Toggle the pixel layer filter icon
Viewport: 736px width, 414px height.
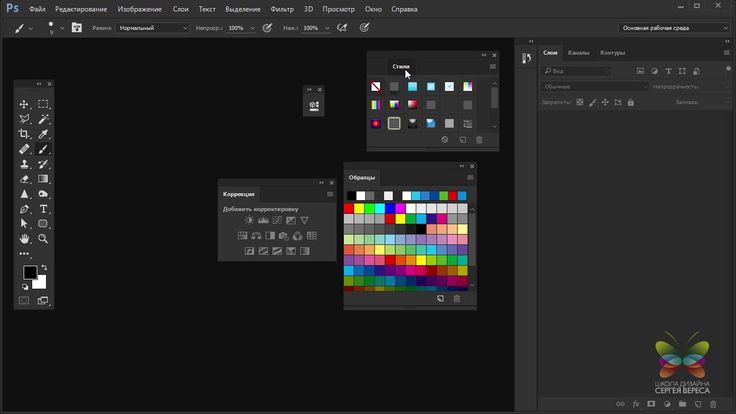[639, 72]
